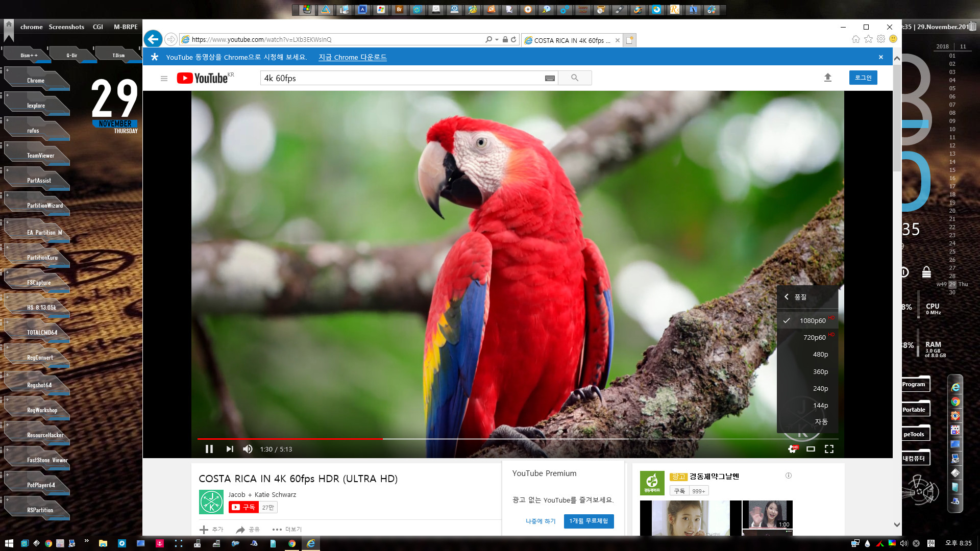Open video settings gear
Screen dimensions: 980x551
793,449
